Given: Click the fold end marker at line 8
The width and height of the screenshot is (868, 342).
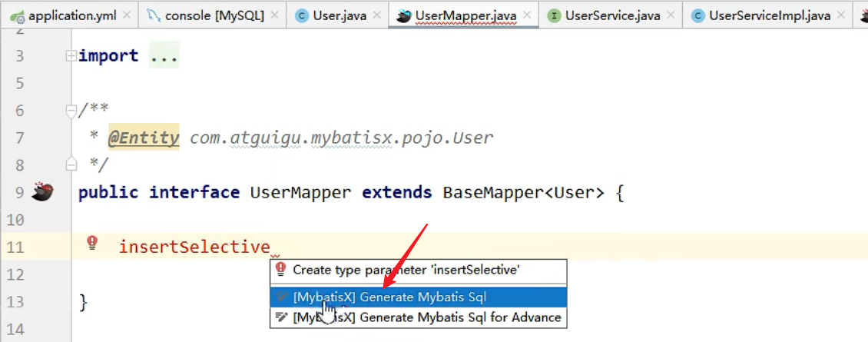Looking at the screenshot, I should (71, 164).
